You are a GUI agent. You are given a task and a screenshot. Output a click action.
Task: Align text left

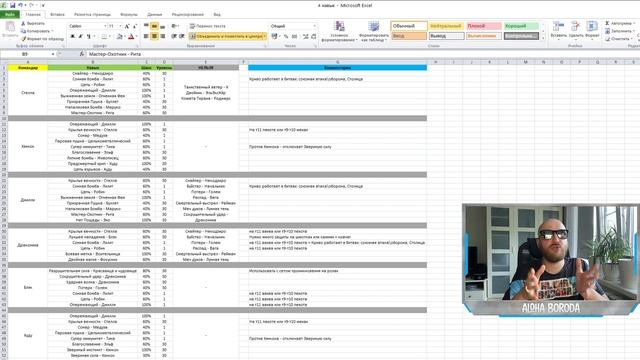[x=146, y=36]
